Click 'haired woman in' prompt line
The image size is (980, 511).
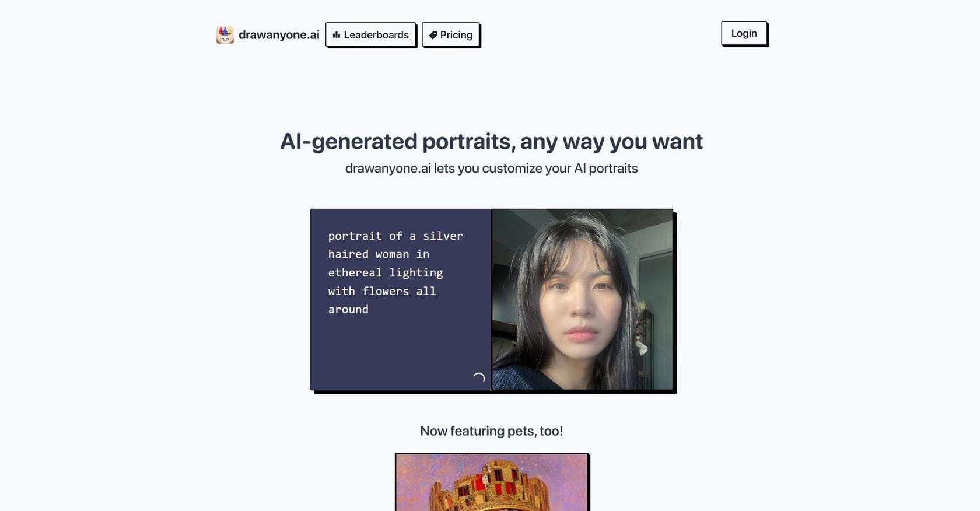(x=379, y=254)
